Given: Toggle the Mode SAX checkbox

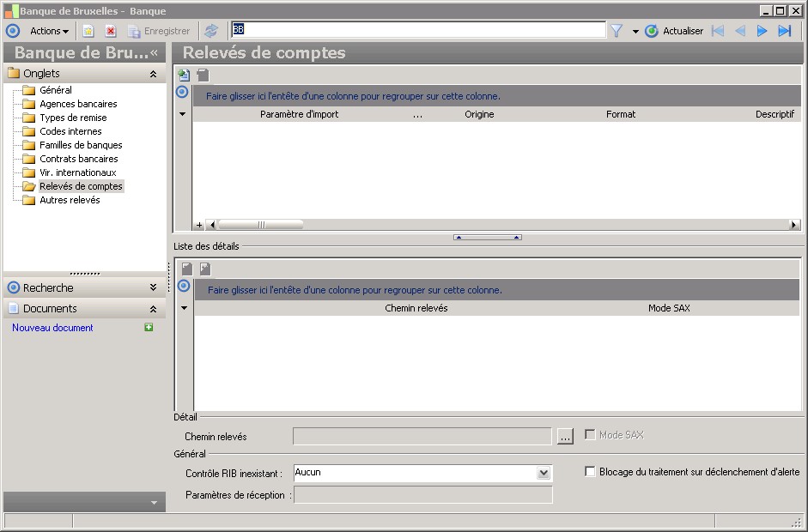Looking at the screenshot, I should coord(590,435).
